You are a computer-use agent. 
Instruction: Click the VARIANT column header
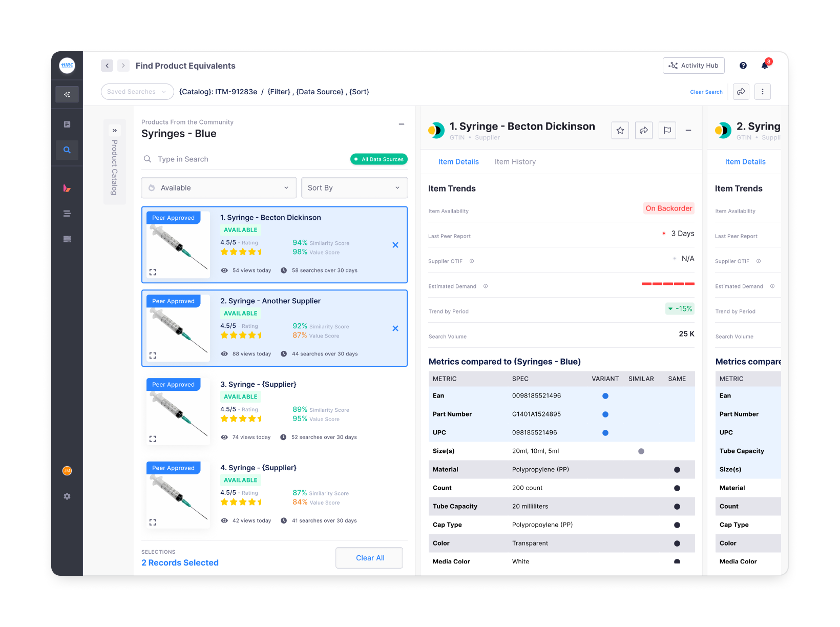[x=605, y=379]
